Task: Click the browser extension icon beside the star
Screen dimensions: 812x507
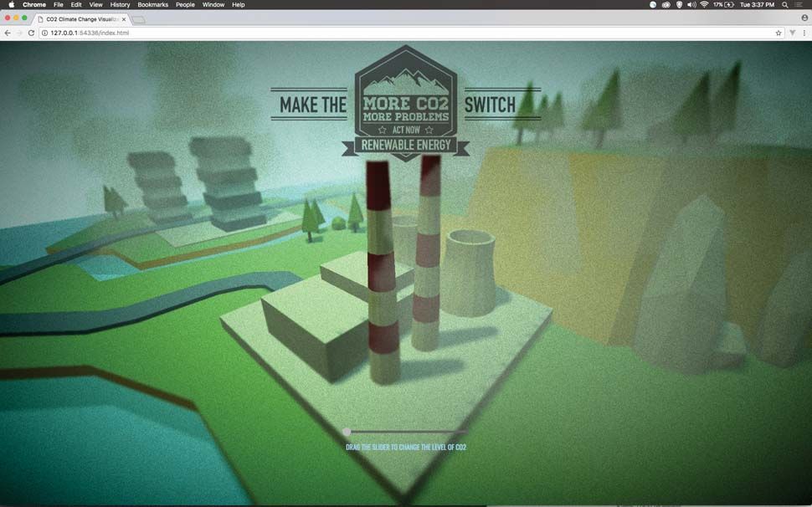Action: (790, 33)
